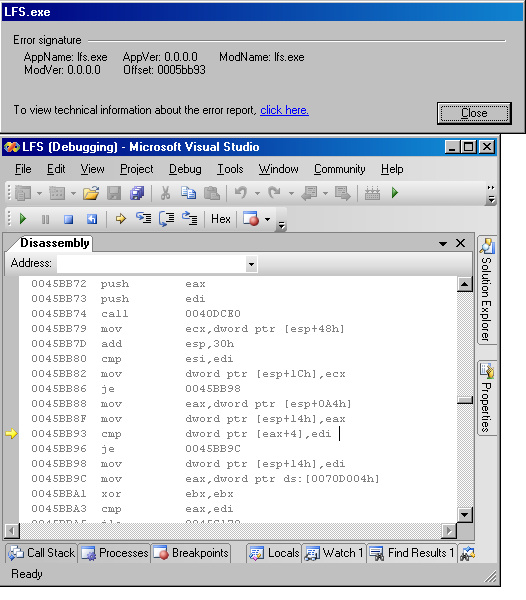The image size is (526, 600).
Task: Open the Community menu
Action: (339, 169)
